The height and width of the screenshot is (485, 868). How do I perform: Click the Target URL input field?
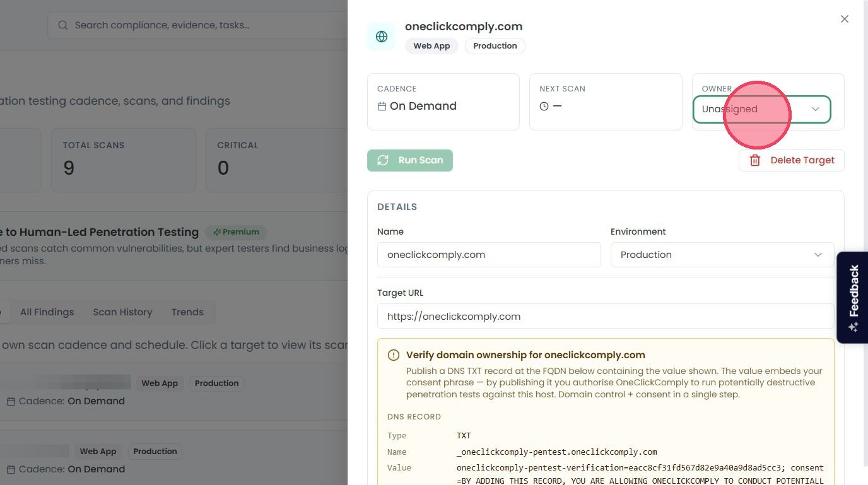pos(606,317)
